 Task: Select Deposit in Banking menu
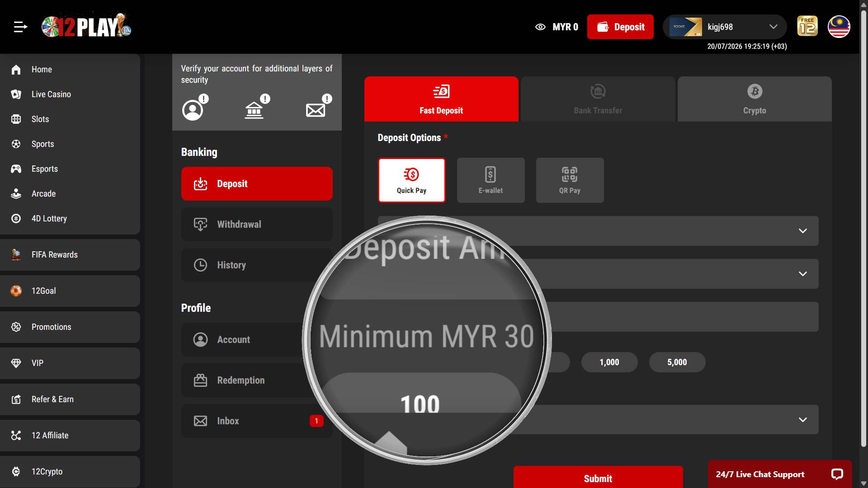pos(257,184)
